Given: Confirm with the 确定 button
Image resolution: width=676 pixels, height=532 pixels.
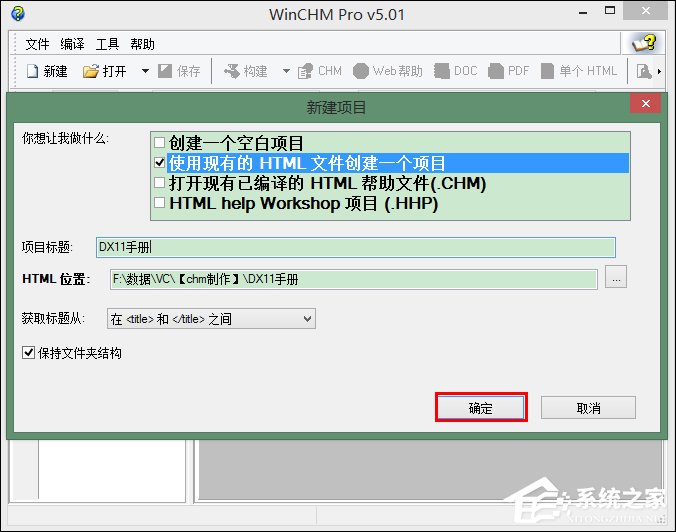Looking at the screenshot, I should (x=481, y=407).
